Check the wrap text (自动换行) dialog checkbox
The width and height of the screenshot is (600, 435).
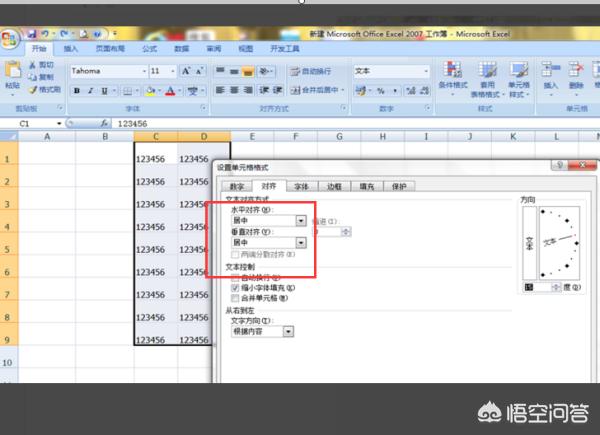235,276
